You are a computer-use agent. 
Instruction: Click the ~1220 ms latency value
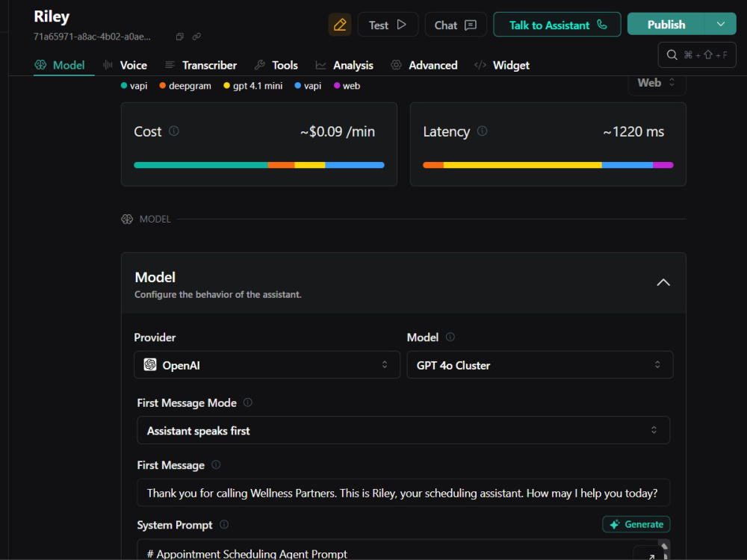(633, 131)
